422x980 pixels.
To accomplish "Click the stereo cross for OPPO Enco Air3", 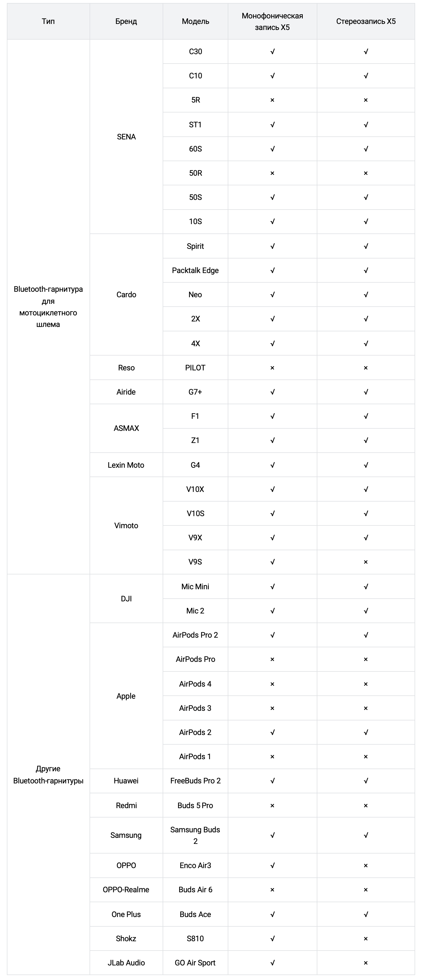I will pyautogui.click(x=366, y=866).
